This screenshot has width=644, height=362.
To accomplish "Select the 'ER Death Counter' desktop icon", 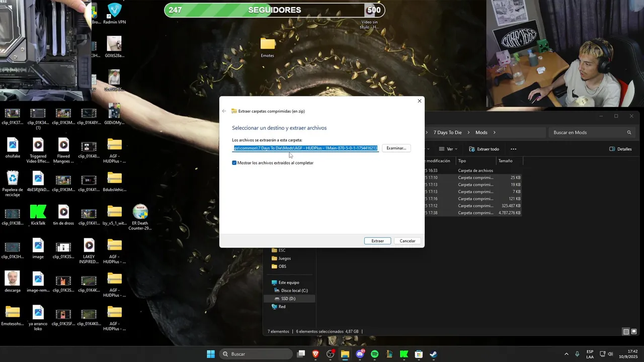I will click(x=140, y=217).
